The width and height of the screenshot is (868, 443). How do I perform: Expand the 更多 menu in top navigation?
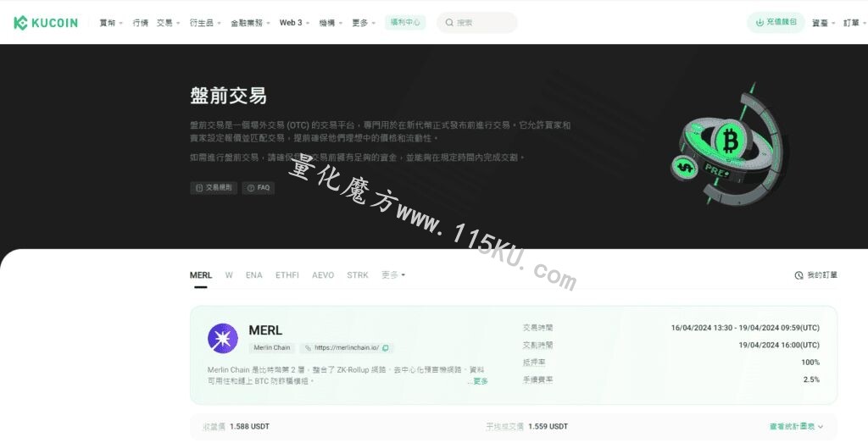click(x=364, y=23)
